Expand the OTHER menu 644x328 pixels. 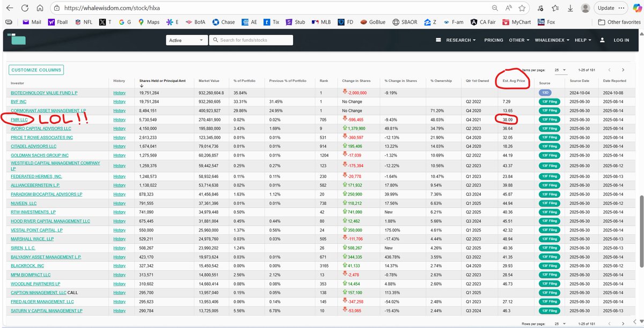(x=519, y=40)
